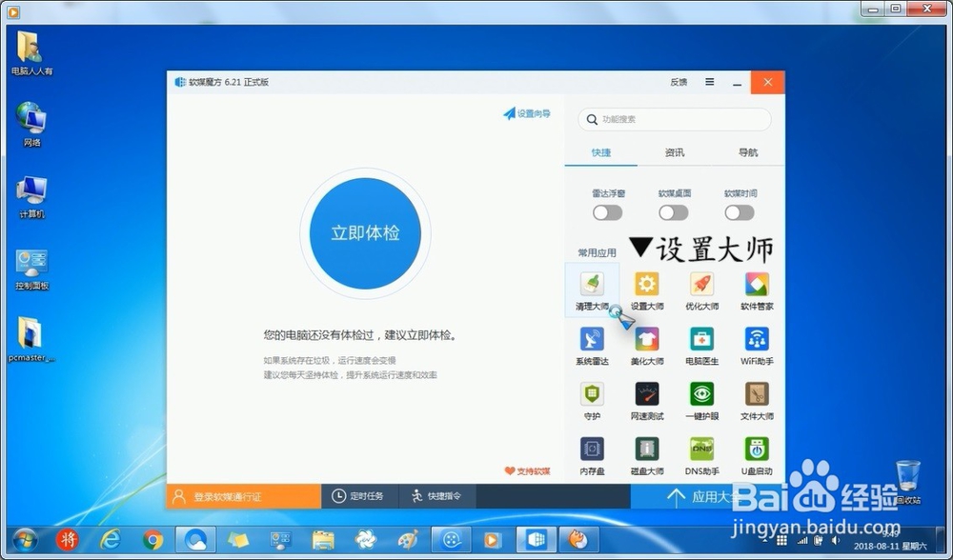Open paint palette taskbar icon
This screenshot has width=953, height=560.
[408, 539]
